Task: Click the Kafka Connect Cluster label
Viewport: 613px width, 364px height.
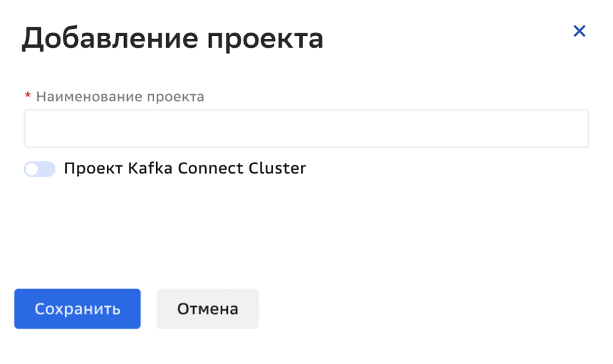Action: pos(183,168)
